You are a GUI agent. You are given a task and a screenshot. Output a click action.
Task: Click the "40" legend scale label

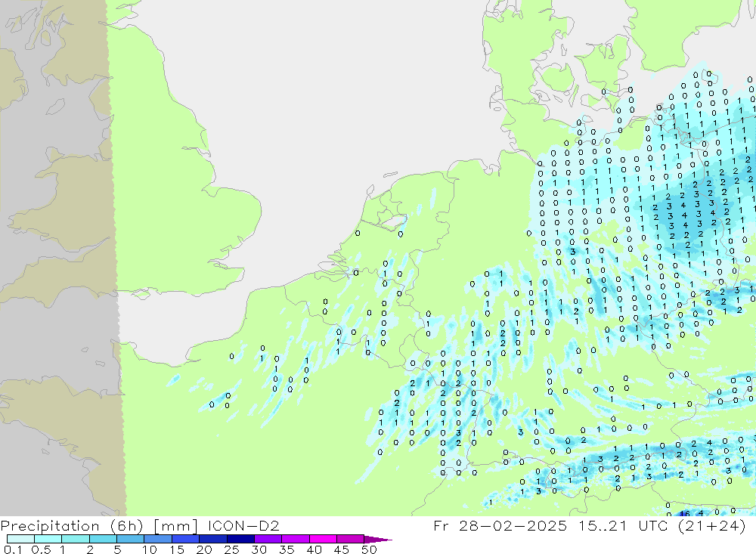[314, 549]
